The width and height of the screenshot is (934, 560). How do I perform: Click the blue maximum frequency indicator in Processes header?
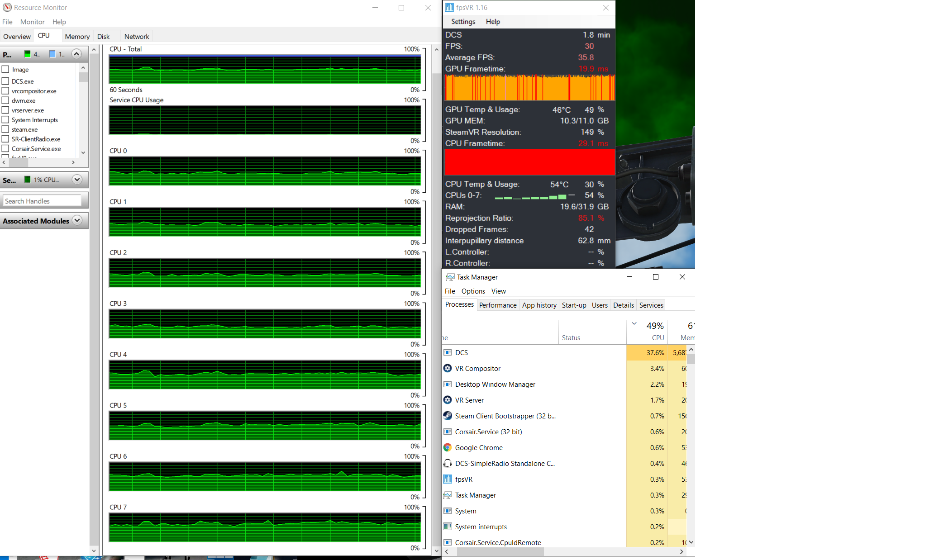(52, 54)
